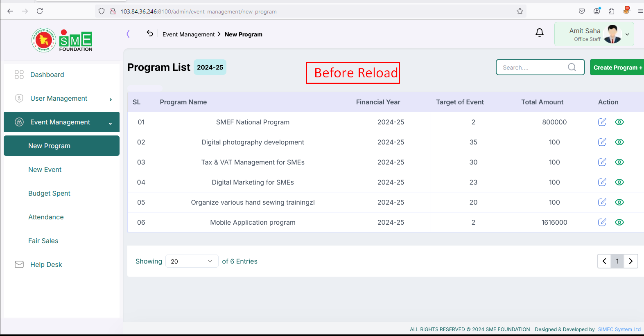
Task: Click the 800000 total amount cell
Action: (554, 122)
